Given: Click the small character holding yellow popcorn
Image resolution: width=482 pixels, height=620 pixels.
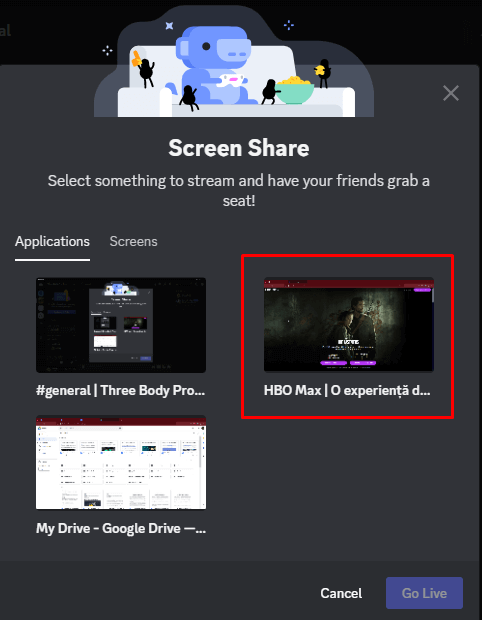Looking at the screenshot, I should tap(322, 73).
